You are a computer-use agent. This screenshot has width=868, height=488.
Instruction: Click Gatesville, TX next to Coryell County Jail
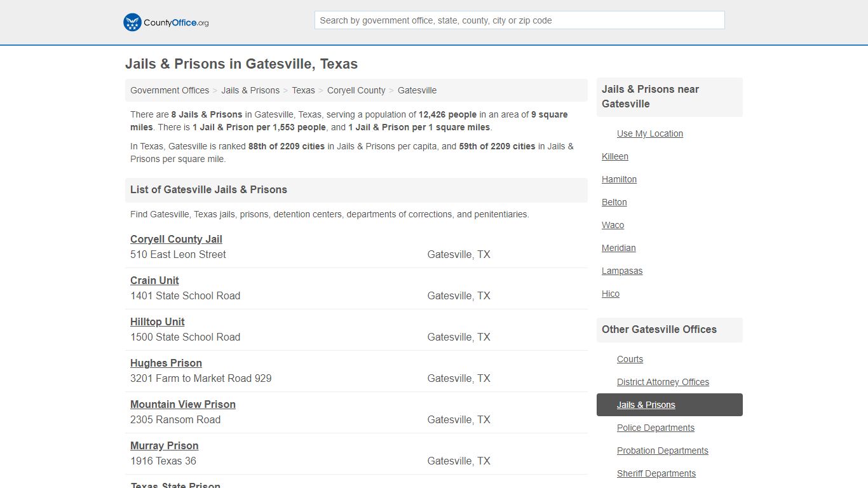click(459, 254)
